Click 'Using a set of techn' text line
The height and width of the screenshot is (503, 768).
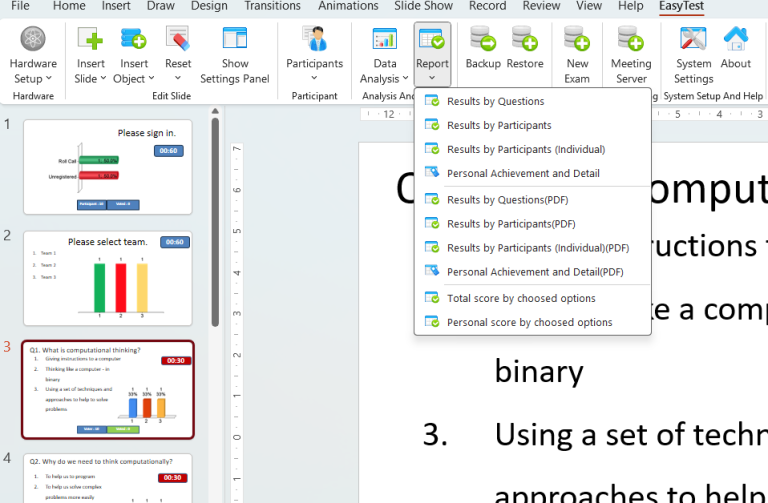(x=631, y=434)
